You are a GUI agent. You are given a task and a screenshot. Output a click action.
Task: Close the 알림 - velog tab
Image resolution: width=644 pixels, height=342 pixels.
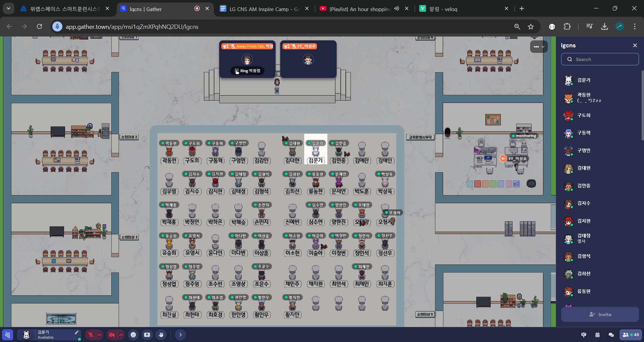pos(506,9)
